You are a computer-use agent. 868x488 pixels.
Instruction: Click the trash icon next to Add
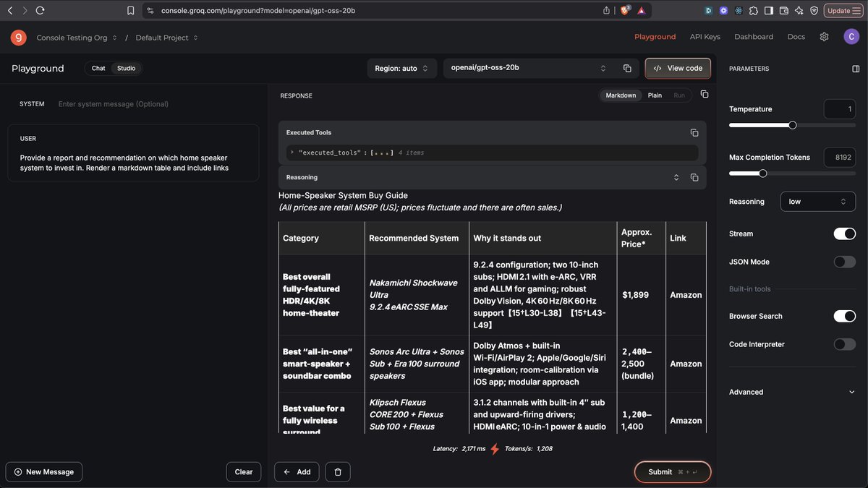tap(337, 471)
